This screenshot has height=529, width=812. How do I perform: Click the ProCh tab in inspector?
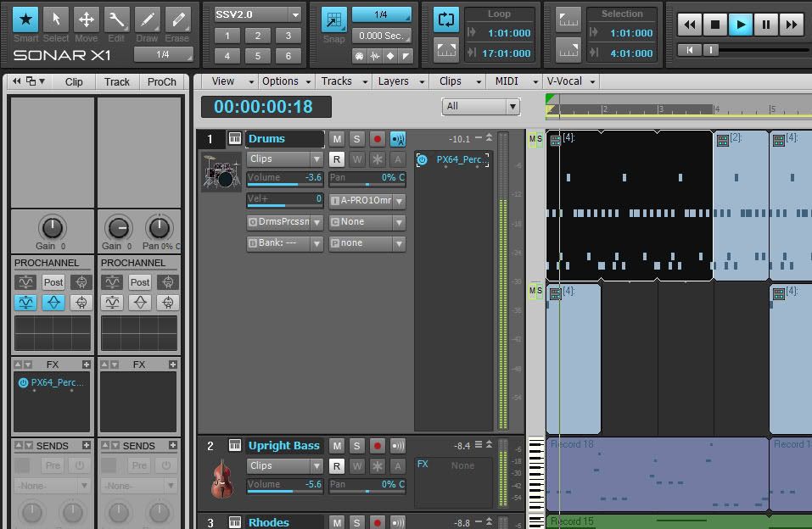161,82
